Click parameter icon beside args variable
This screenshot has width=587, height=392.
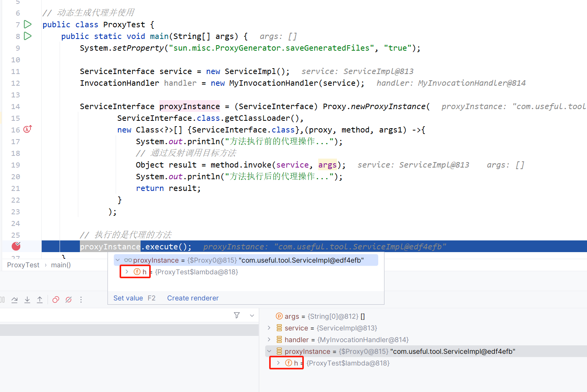click(x=279, y=316)
